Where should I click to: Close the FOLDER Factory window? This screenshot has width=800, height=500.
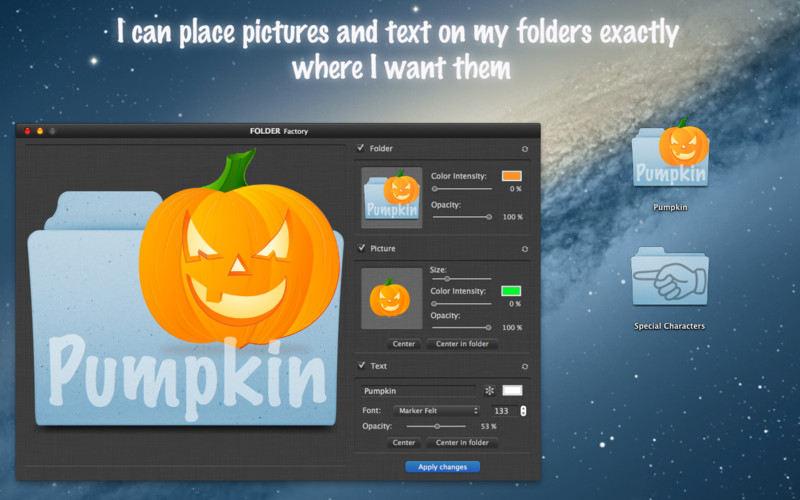[x=28, y=131]
